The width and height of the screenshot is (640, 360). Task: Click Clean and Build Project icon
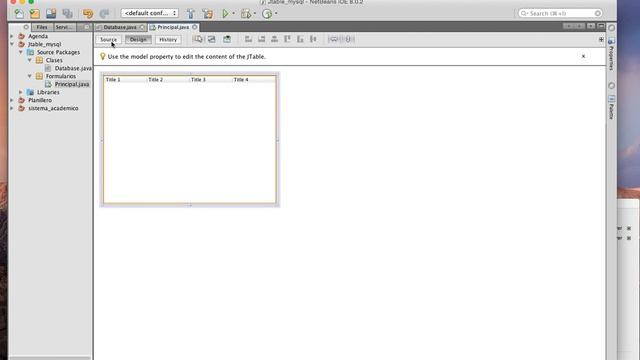208,13
